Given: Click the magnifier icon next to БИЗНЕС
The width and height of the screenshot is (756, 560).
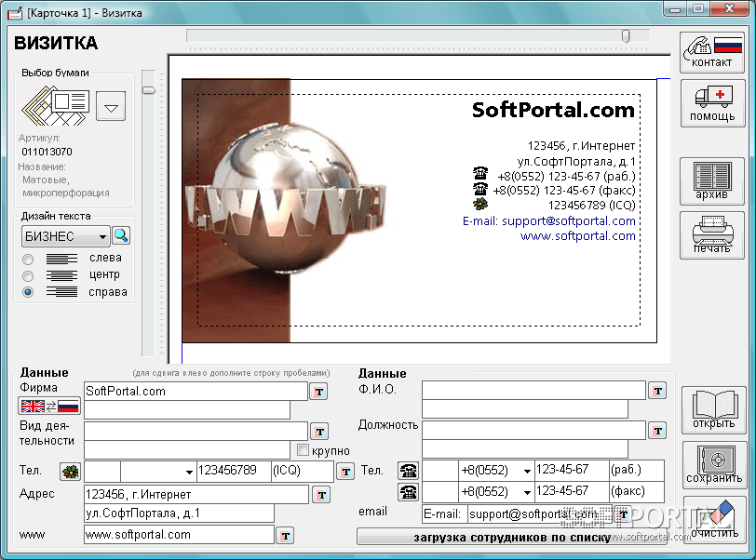Looking at the screenshot, I should tap(121, 235).
